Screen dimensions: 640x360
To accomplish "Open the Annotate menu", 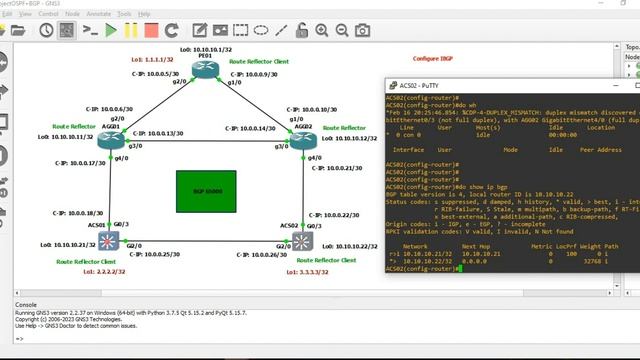I will click(98, 14).
